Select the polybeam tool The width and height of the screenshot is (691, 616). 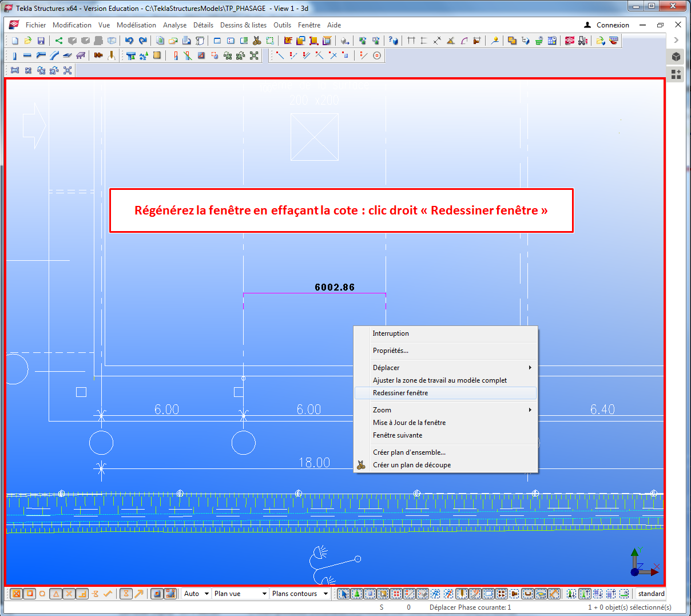click(41, 55)
